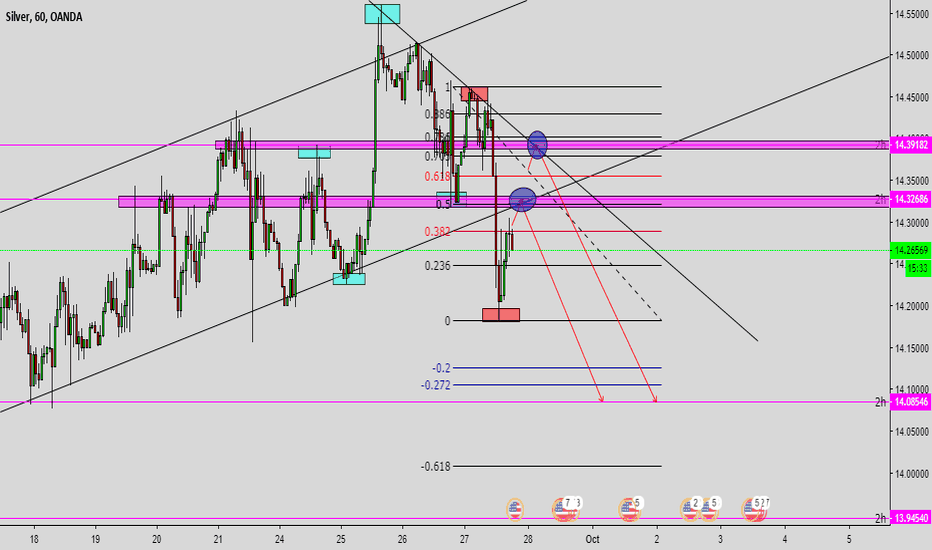The width and height of the screenshot is (932, 550).
Task: Open the US event icon badged 5 after the Oct label
Action: click(628, 509)
